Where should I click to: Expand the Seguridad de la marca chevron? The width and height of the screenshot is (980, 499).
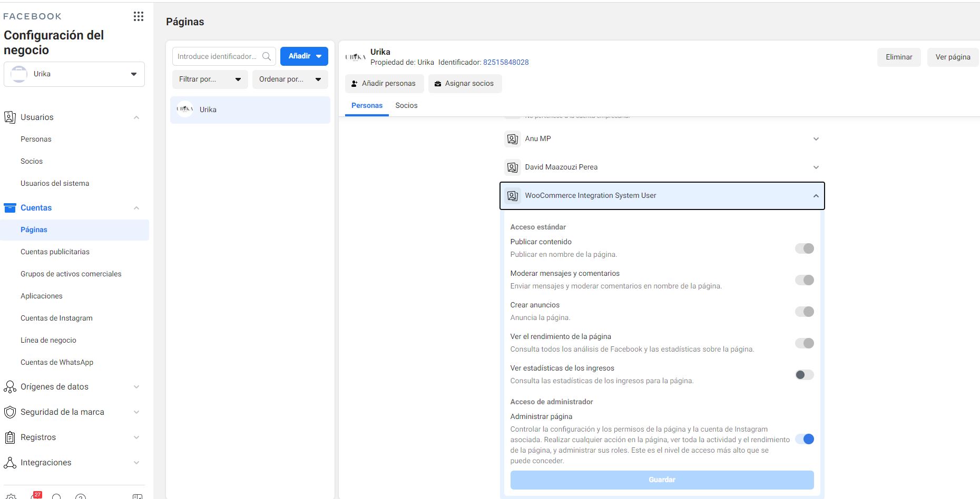[x=136, y=412]
